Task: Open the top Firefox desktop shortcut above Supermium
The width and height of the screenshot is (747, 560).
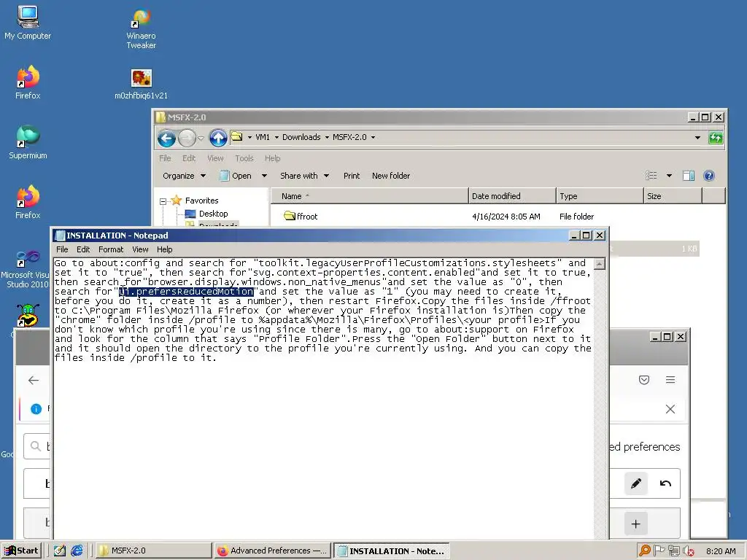Action: click(28, 82)
